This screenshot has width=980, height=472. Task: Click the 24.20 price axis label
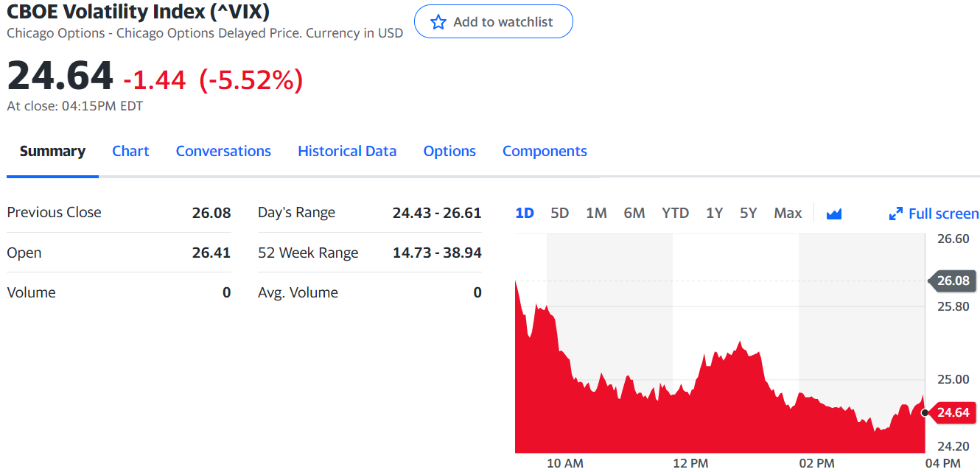pos(953,445)
